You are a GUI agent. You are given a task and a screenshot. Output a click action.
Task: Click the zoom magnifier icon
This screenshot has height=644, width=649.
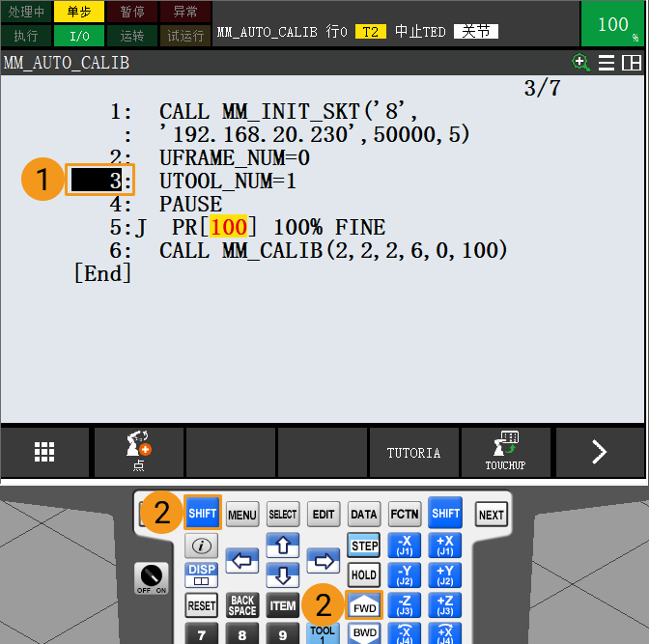pos(580,63)
